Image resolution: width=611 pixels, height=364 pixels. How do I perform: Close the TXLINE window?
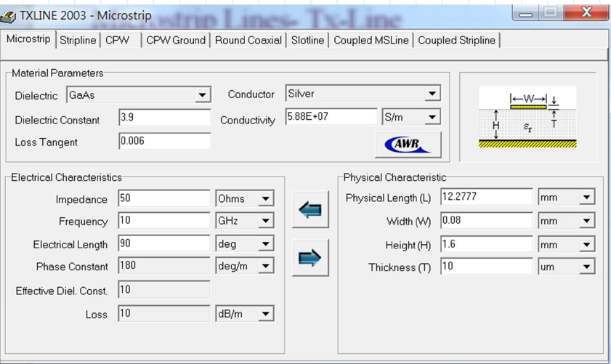[586, 12]
